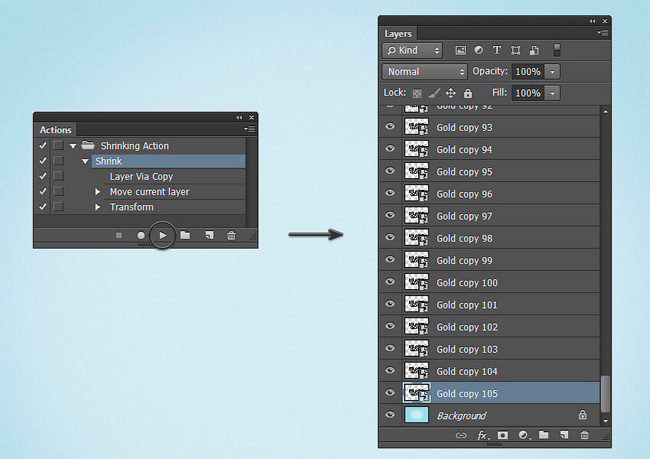Lock image pixels with brush icon

(x=434, y=93)
